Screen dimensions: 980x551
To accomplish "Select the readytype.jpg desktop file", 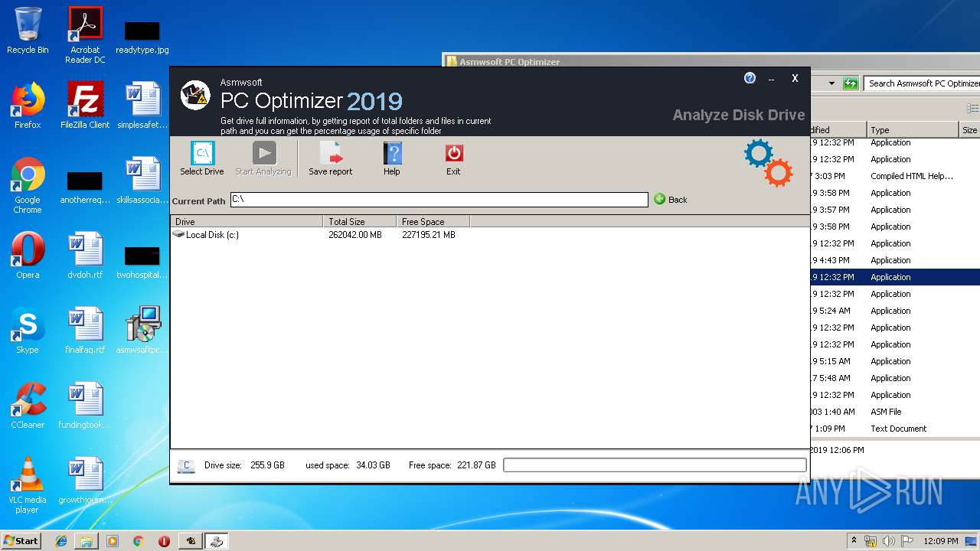I will (x=142, y=37).
